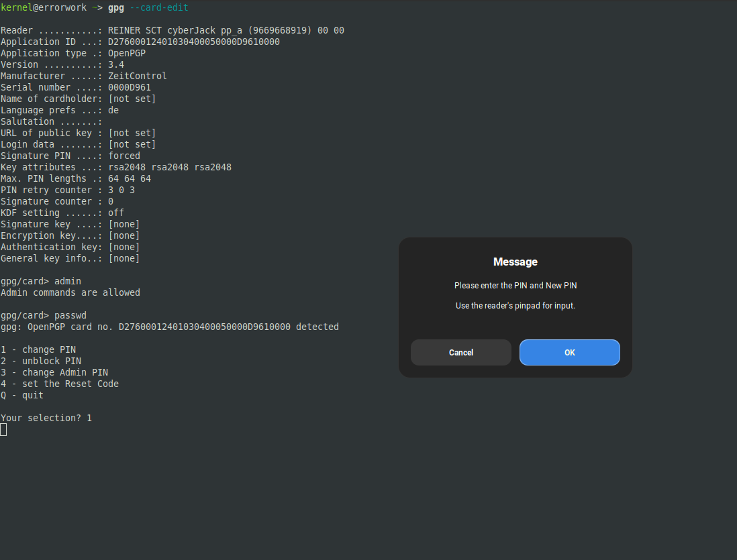Click the 'gpg/card> passwd' prompt line
This screenshot has width=737, height=560.
click(x=43, y=316)
